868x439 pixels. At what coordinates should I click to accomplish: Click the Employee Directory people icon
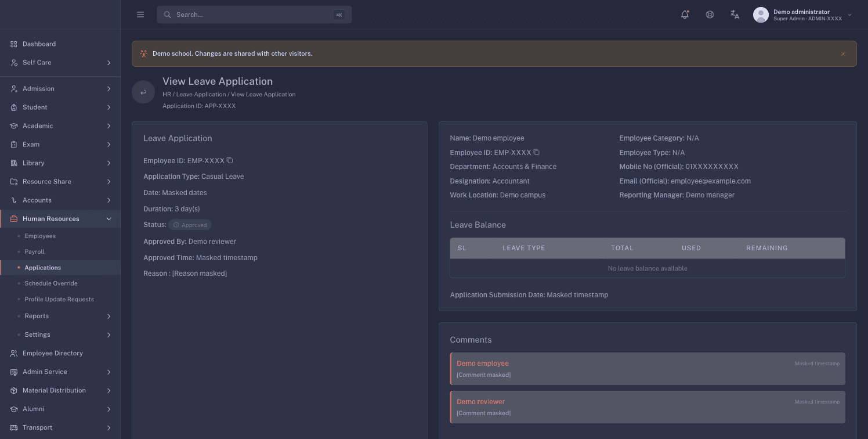point(14,353)
